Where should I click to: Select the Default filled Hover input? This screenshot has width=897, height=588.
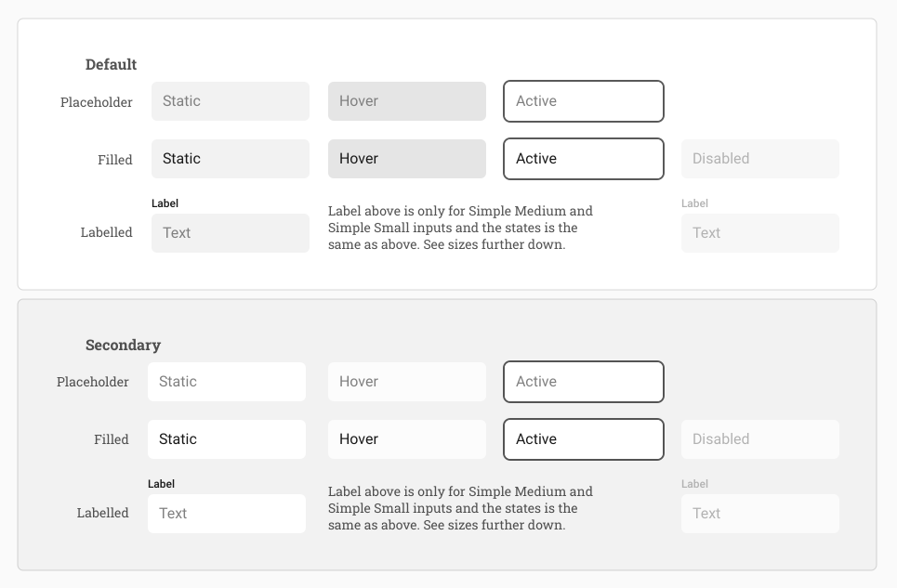point(406,159)
